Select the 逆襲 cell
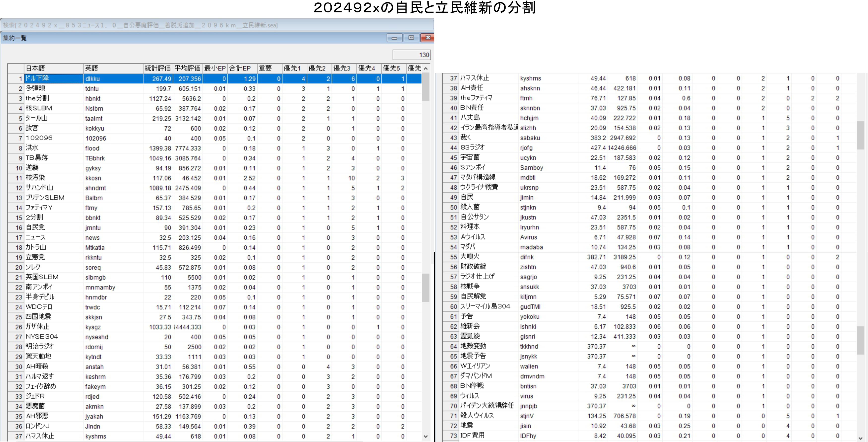Image resolution: width=868 pixels, height=442 pixels. 54,168
